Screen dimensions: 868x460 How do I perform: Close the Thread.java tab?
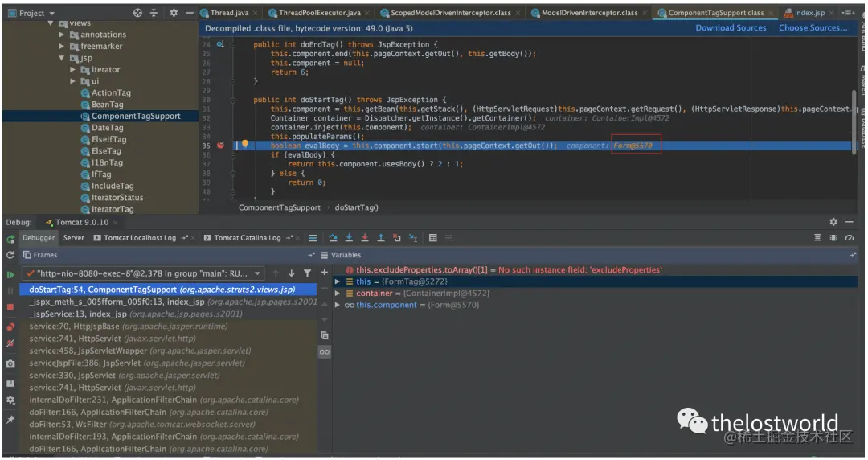click(256, 14)
